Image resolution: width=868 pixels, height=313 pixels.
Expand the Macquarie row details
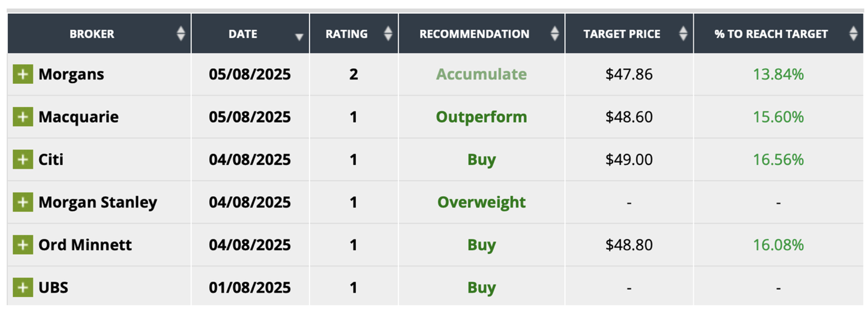[23, 117]
